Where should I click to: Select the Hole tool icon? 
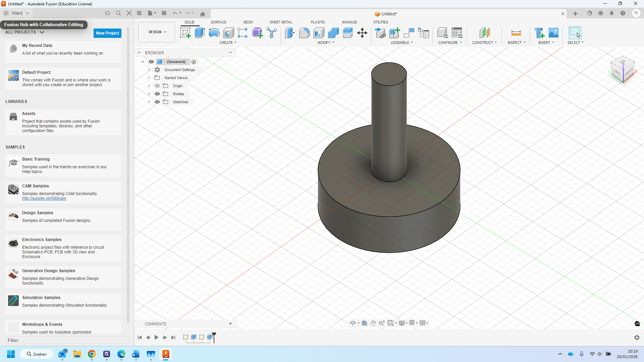[228, 33]
